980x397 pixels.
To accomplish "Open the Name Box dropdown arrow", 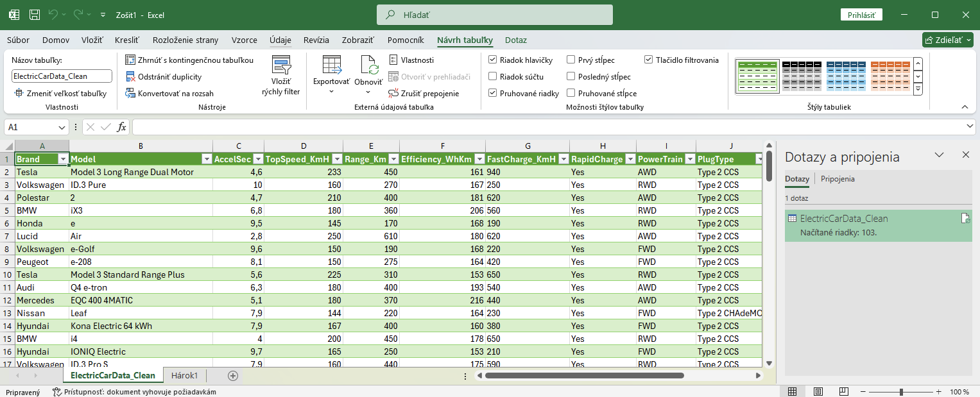I will [62, 127].
